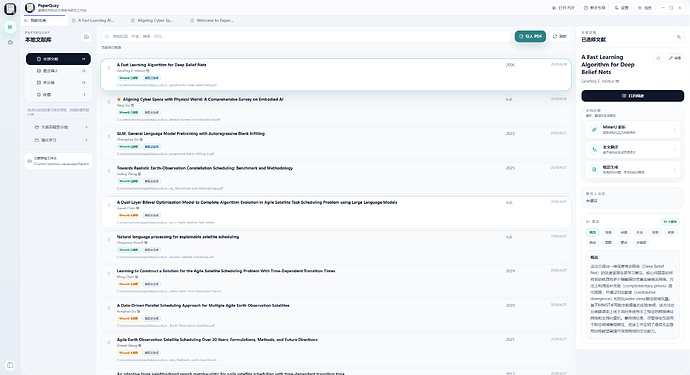Open 设置 settings from the title bar
The width and height of the screenshot is (690, 375).
tap(622, 8)
